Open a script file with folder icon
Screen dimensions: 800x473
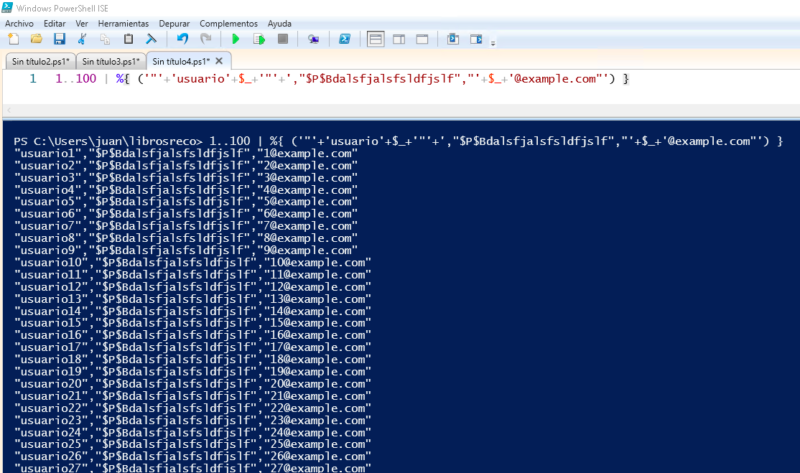click(x=36, y=39)
